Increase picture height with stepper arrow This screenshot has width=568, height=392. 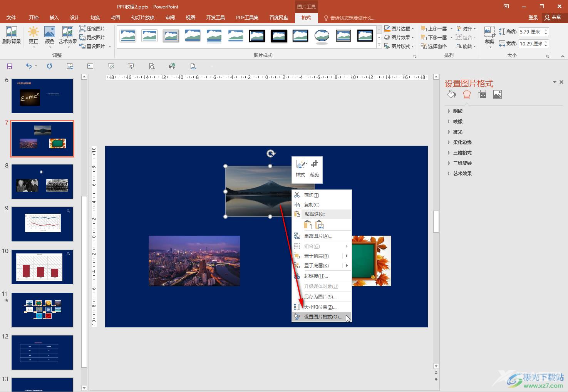coord(546,30)
